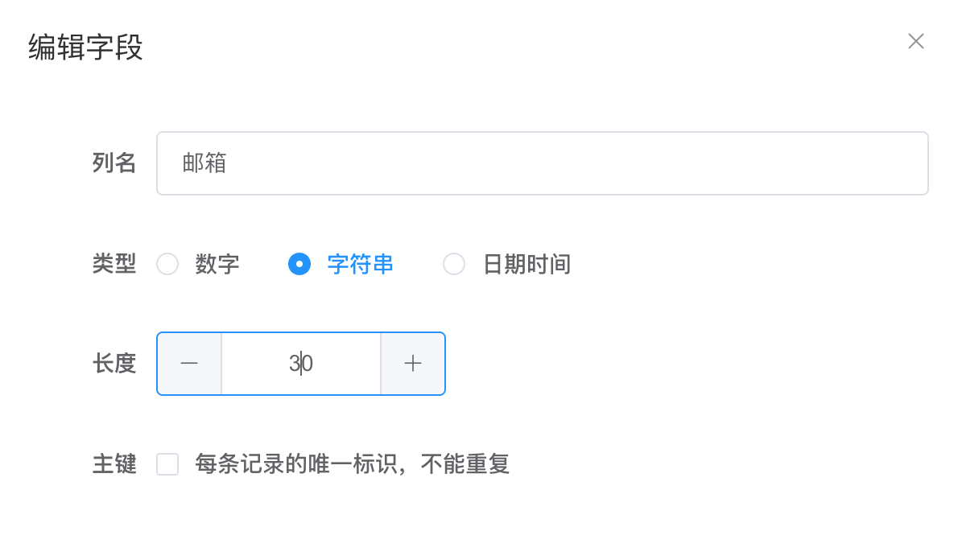Click the 编辑字段 dialog title

click(85, 47)
